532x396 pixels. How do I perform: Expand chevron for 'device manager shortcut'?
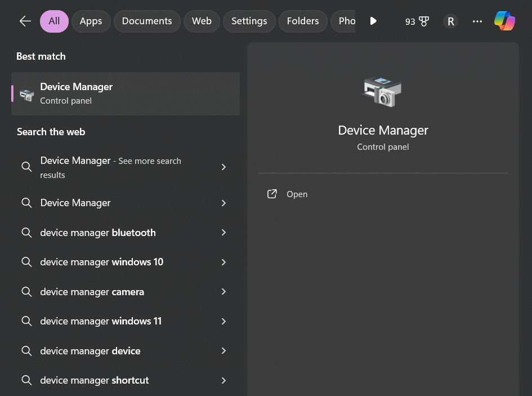pos(223,380)
